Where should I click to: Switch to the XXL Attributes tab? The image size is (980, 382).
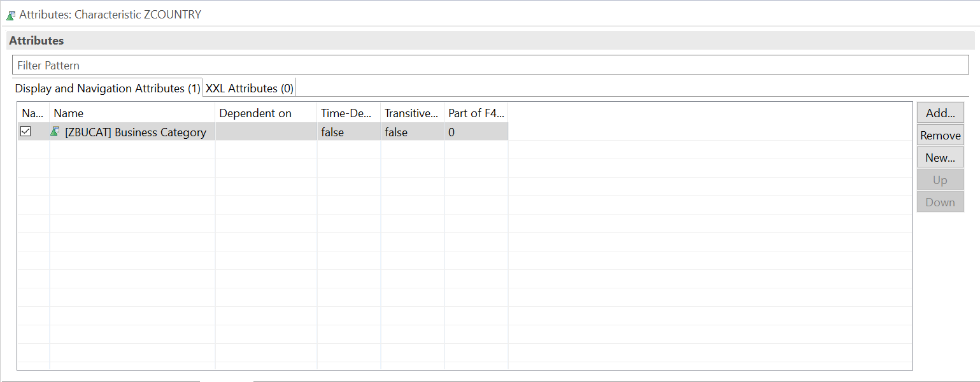click(248, 88)
